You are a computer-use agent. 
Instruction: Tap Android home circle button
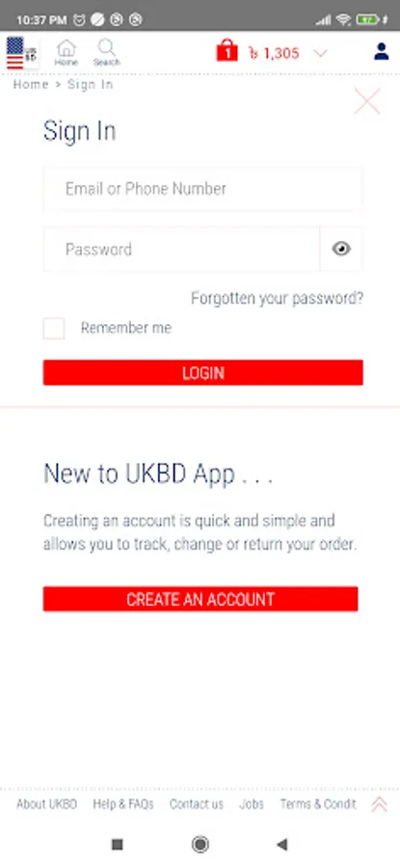point(200,844)
